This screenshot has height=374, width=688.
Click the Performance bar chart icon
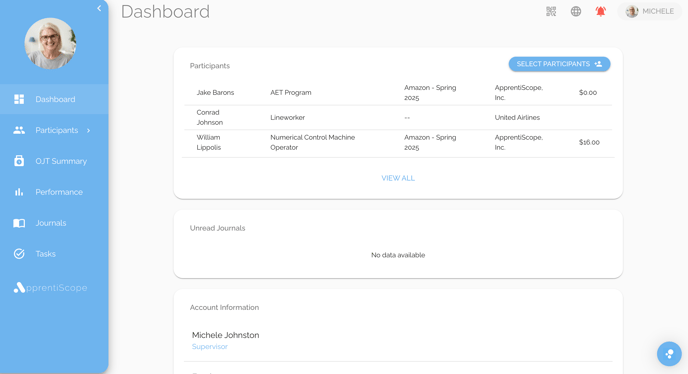click(19, 192)
